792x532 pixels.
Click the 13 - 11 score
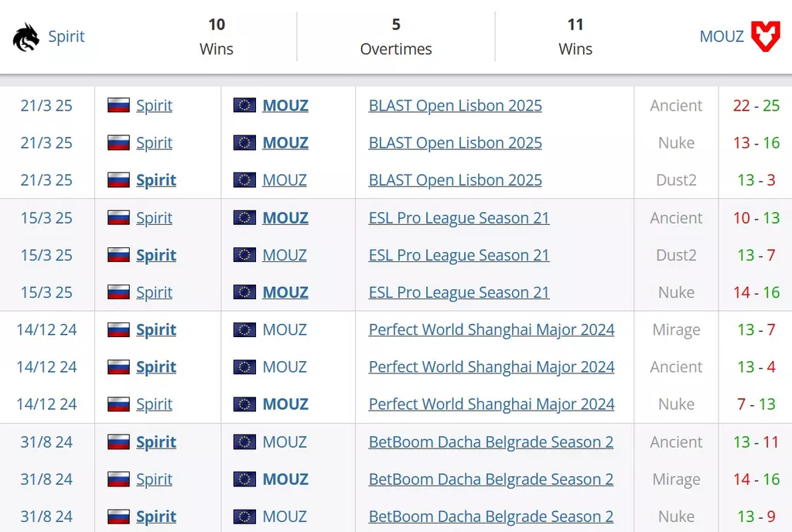[x=756, y=442]
